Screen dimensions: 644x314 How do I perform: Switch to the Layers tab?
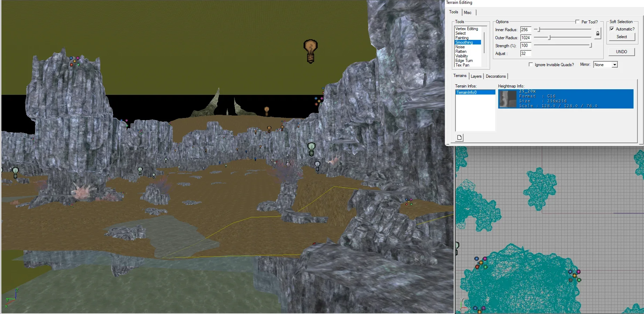(476, 76)
